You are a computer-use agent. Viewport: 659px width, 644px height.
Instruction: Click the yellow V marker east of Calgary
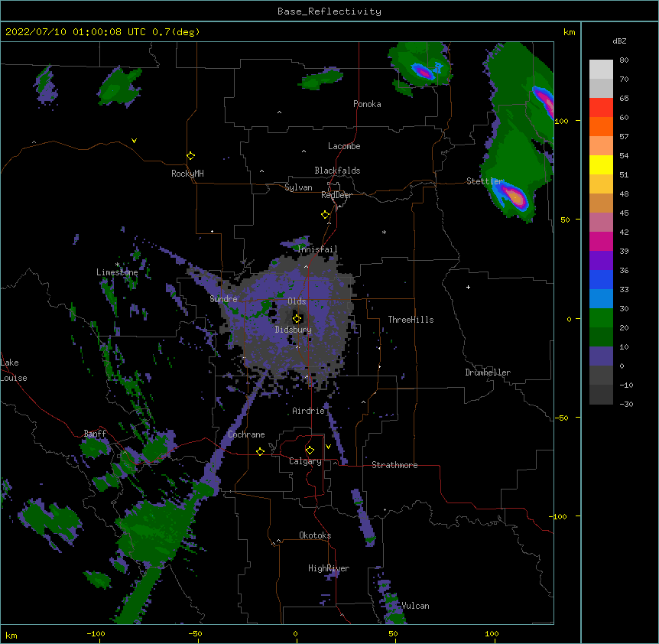click(328, 447)
